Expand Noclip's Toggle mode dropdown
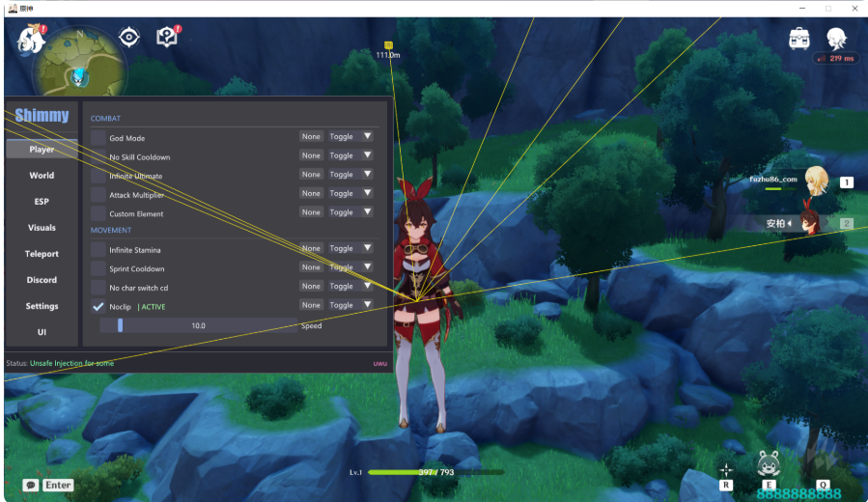This screenshot has height=502, width=868. click(x=350, y=305)
